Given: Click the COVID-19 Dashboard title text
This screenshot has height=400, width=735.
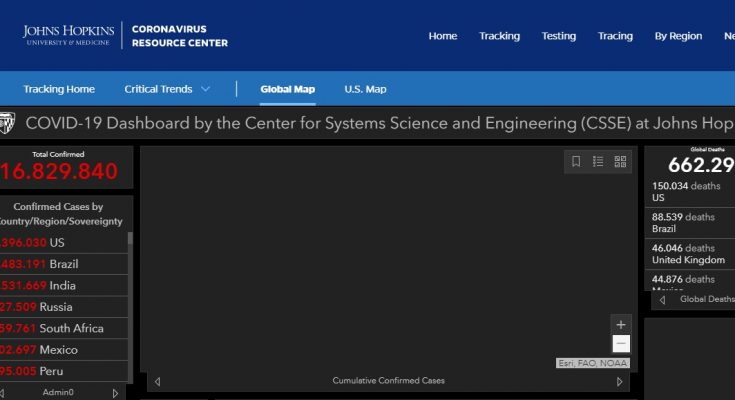Looking at the screenshot, I should tap(380, 123).
